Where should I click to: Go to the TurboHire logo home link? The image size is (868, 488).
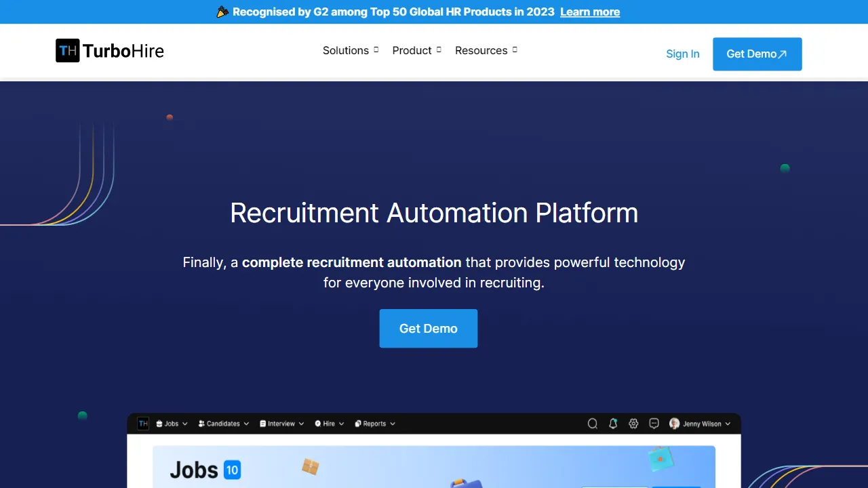click(x=110, y=51)
